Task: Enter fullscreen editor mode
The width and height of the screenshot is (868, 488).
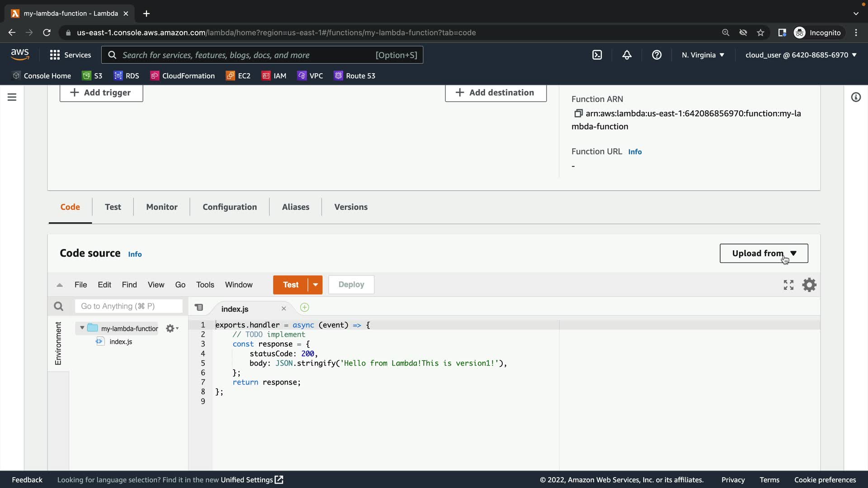Action: point(788,285)
